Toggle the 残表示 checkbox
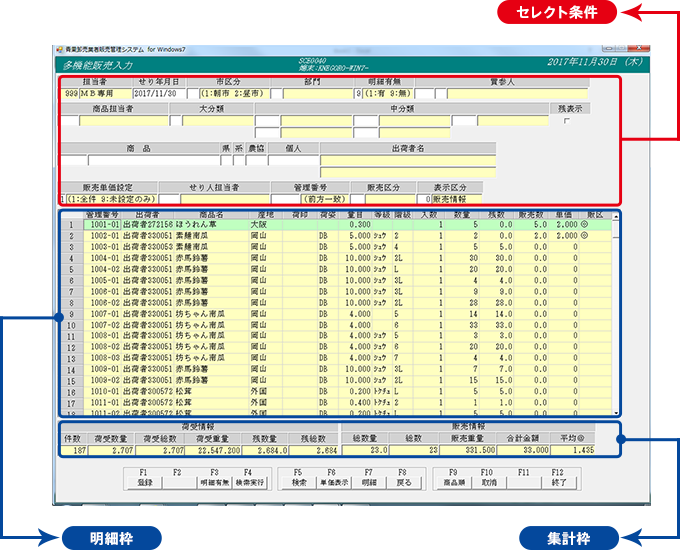The width and height of the screenshot is (680, 550). click(568, 121)
